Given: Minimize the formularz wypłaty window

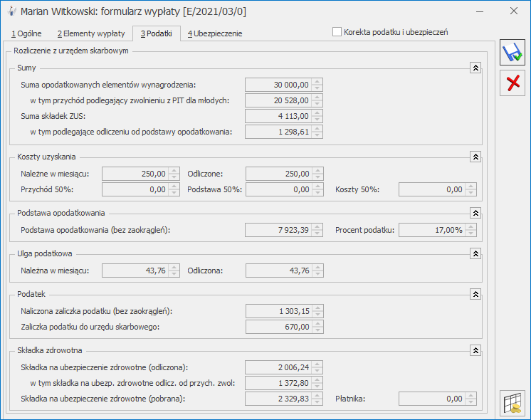Looking at the screenshot, I should [x=480, y=11].
